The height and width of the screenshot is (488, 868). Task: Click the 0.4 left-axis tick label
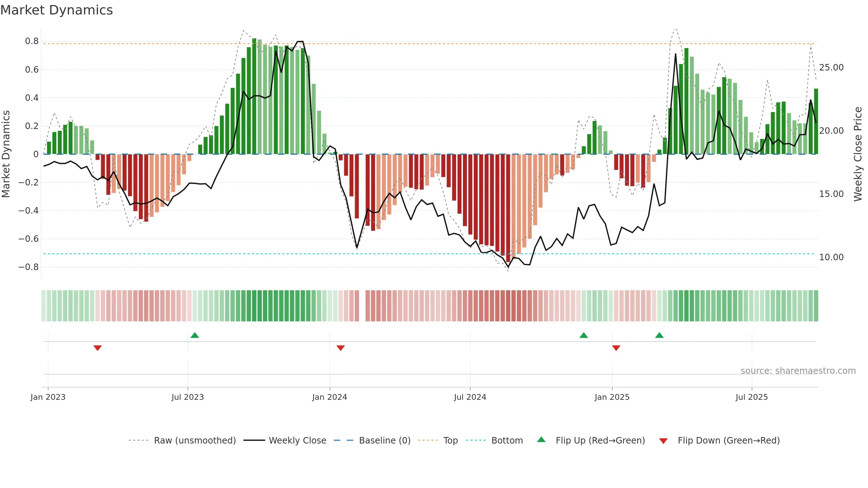click(32, 98)
